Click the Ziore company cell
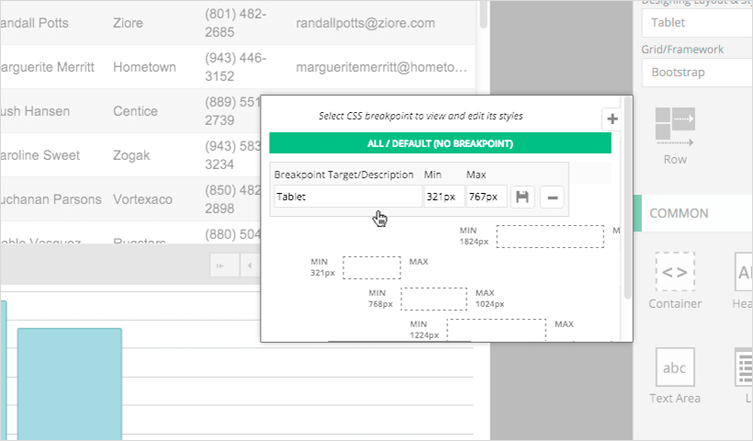The height and width of the screenshot is (441, 753). pos(128,23)
